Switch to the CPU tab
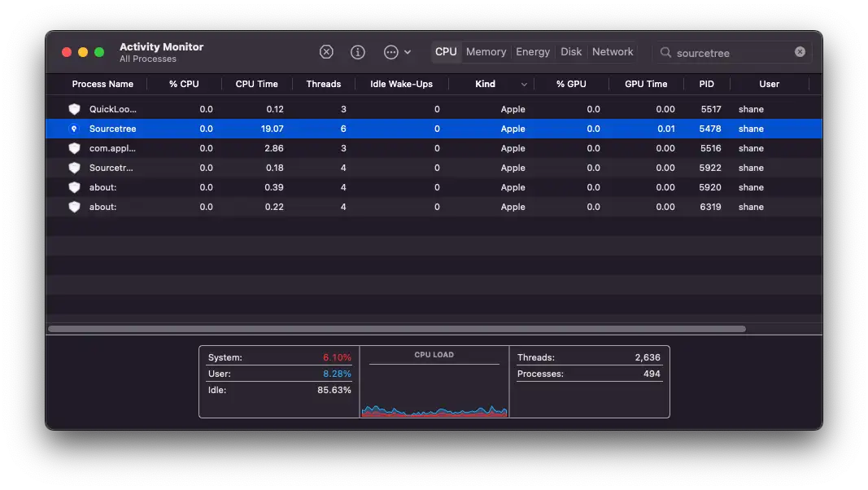 446,51
